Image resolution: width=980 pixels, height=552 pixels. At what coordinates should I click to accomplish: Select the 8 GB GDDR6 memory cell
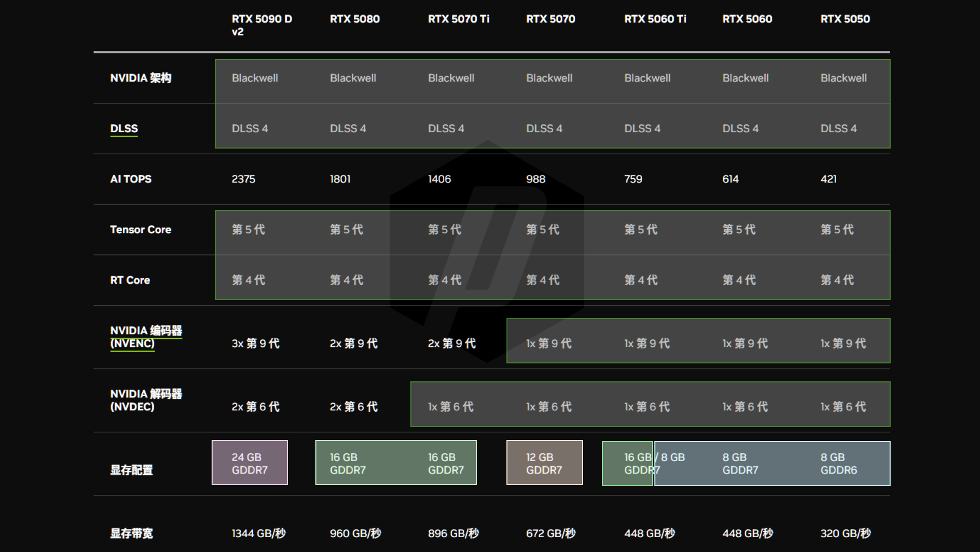click(x=838, y=464)
